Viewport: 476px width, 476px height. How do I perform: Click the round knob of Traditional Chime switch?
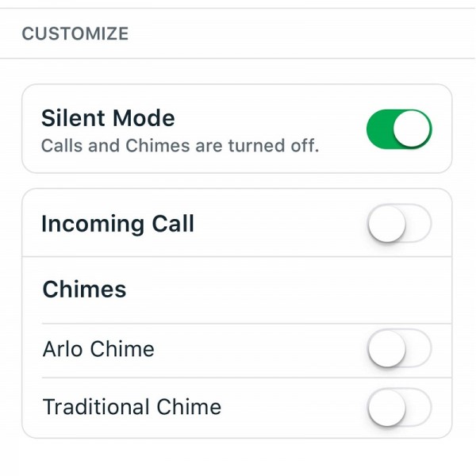point(387,408)
